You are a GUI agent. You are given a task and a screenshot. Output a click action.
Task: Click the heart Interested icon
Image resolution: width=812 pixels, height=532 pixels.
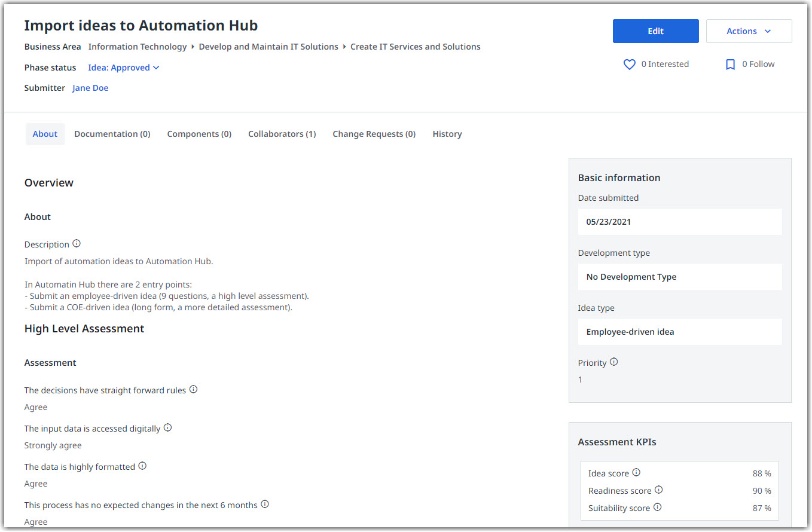pyautogui.click(x=629, y=65)
